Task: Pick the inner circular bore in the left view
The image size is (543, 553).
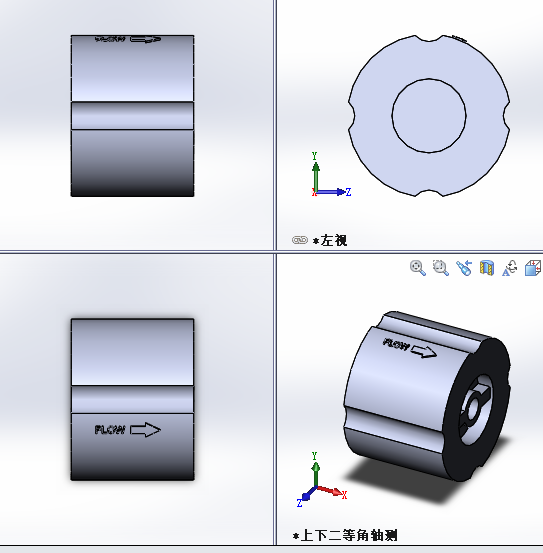Action: [429, 116]
